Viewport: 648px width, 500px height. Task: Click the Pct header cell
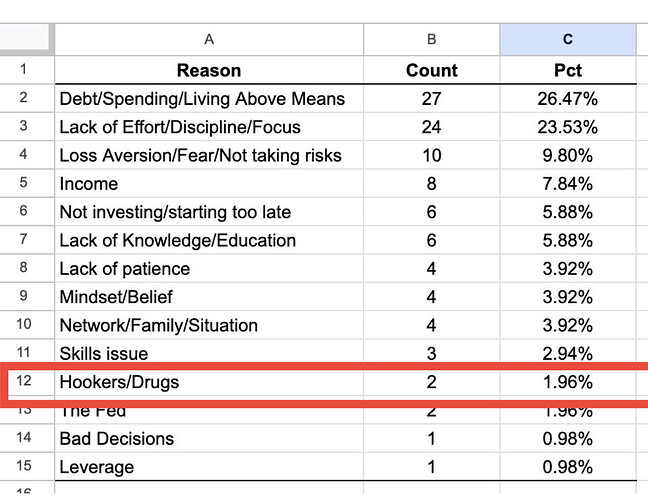(568, 70)
